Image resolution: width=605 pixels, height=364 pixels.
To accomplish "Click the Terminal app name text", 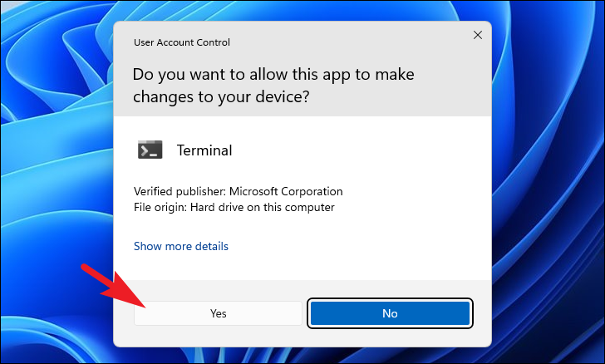I will coord(204,150).
